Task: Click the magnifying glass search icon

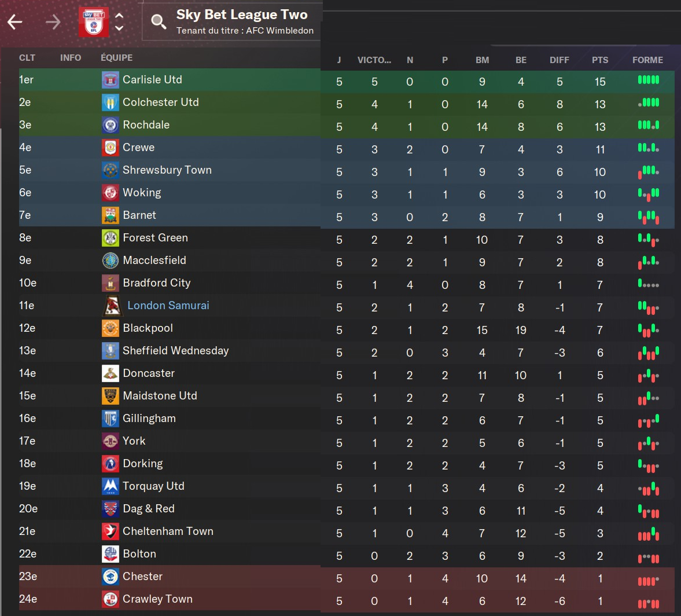Action: point(158,22)
